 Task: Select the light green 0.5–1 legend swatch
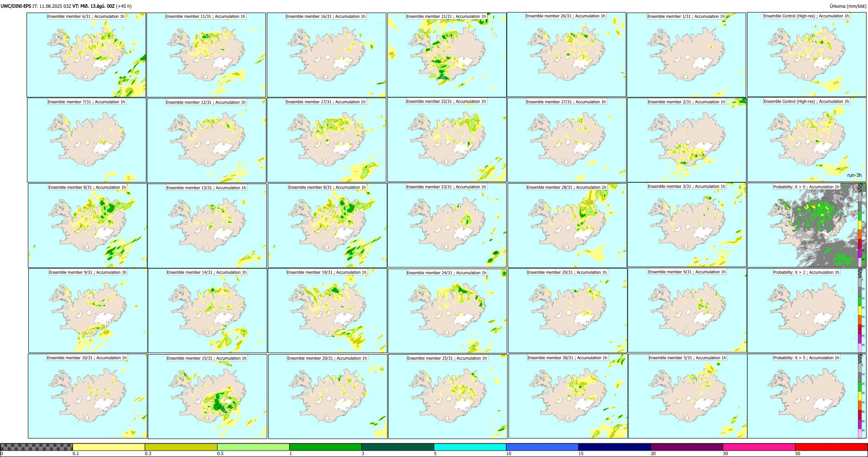(253, 447)
